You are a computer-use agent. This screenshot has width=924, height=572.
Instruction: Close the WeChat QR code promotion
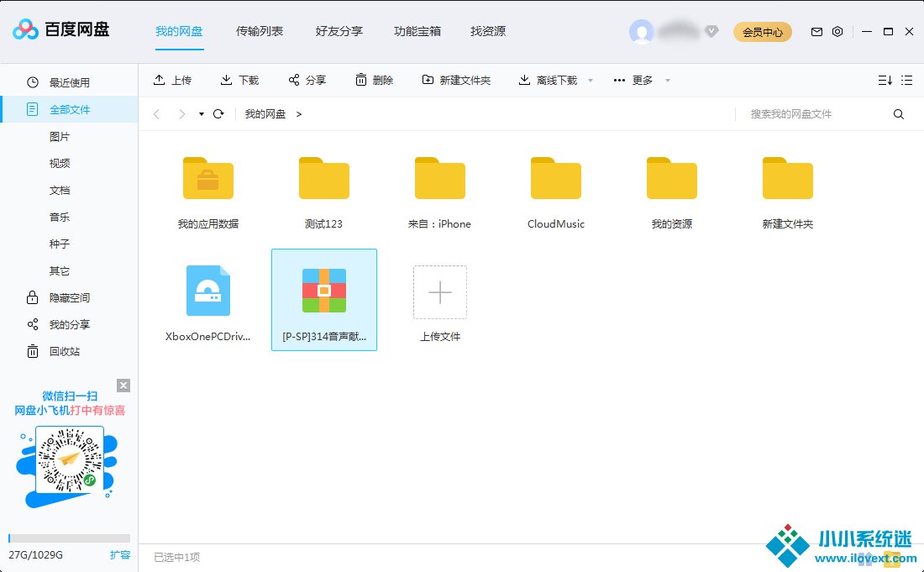(123, 386)
